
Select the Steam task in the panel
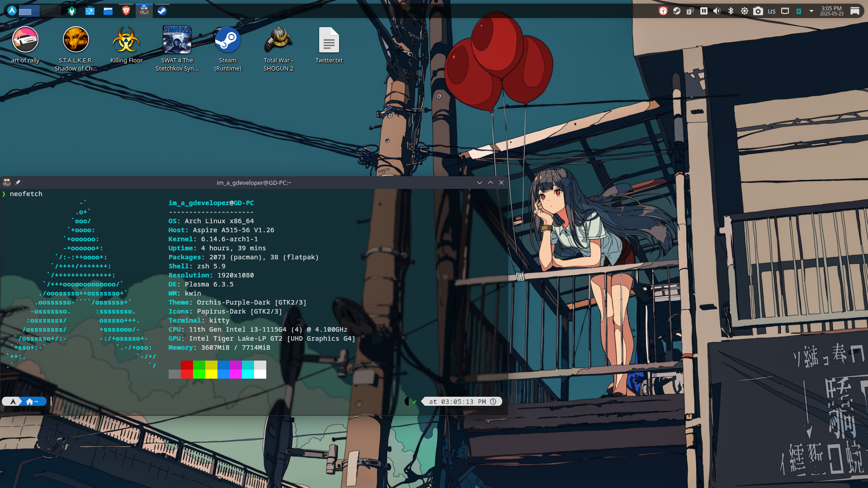[x=162, y=11]
